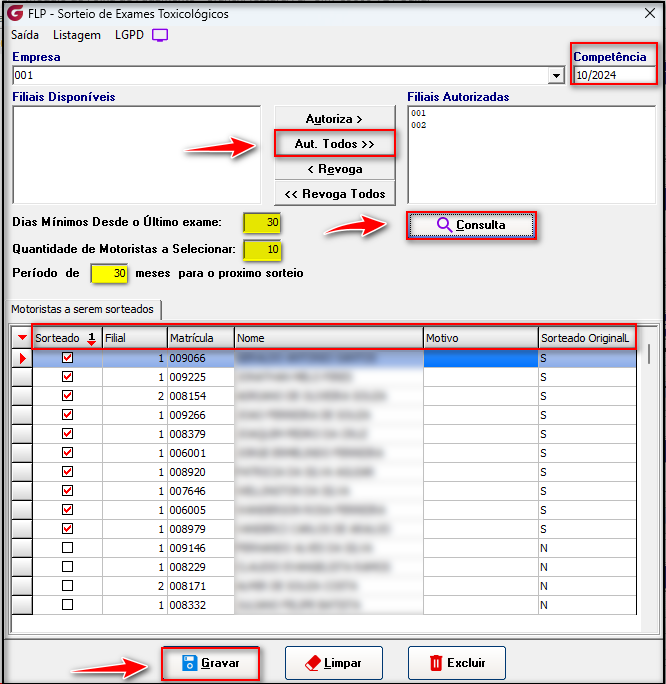Screen dimensions: 666x684
Task: Uncheck Sorteado for matrícula 008920
Action: [x=68, y=472]
